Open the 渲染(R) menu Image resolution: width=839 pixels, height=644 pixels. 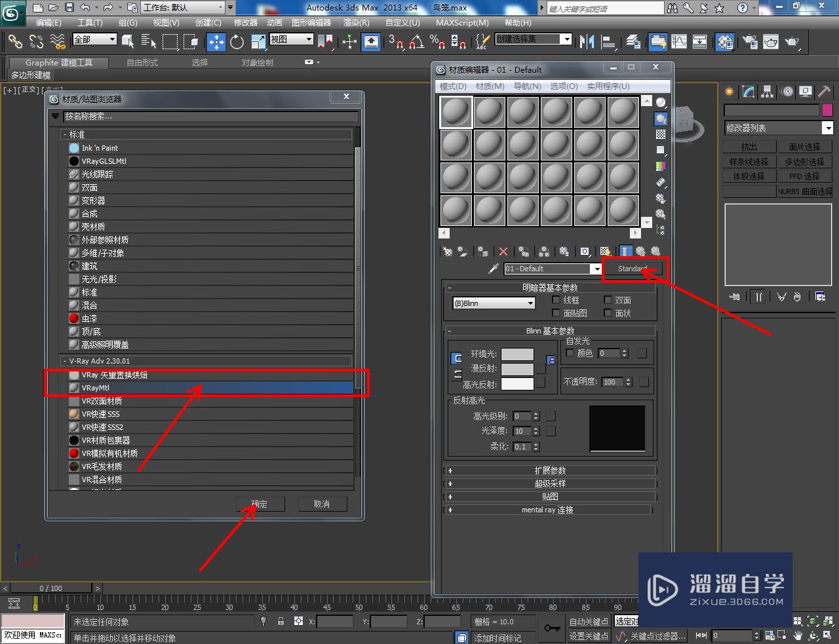pyautogui.click(x=357, y=22)
